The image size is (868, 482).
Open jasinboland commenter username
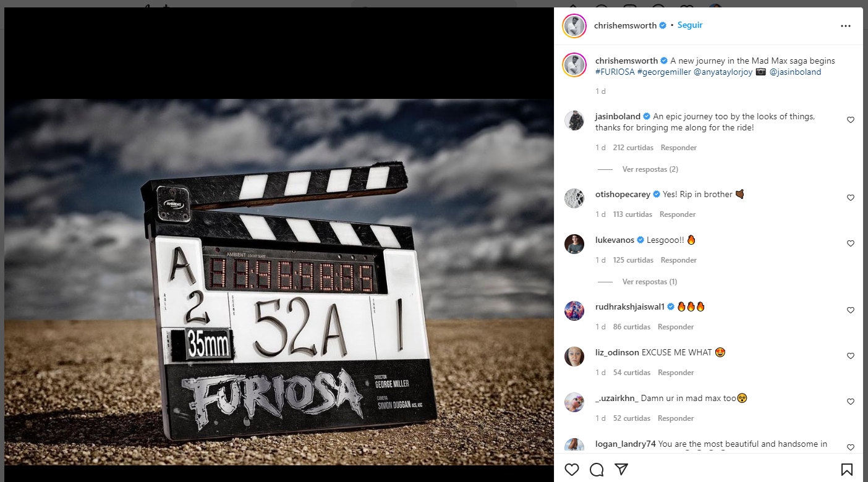(618, 117)
